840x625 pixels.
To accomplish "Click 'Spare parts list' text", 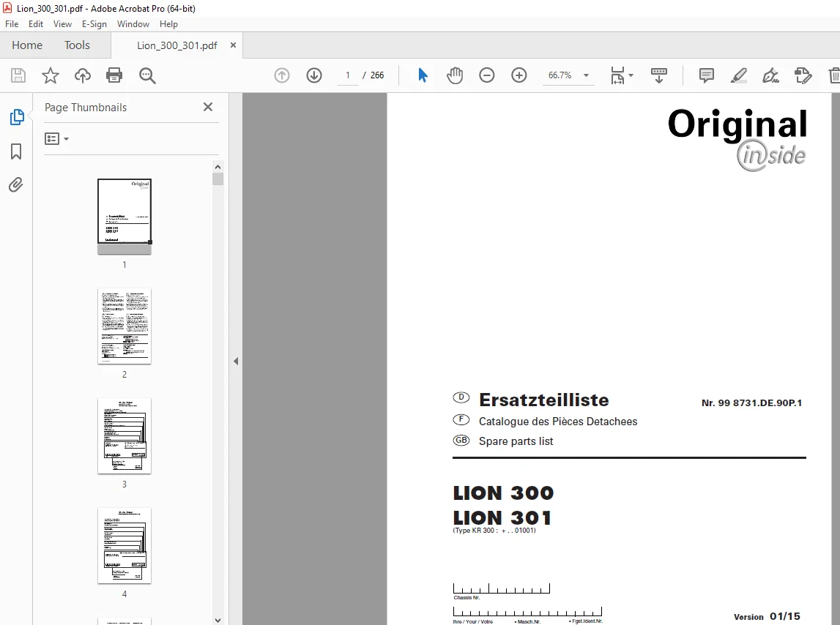I will [516, 441].
